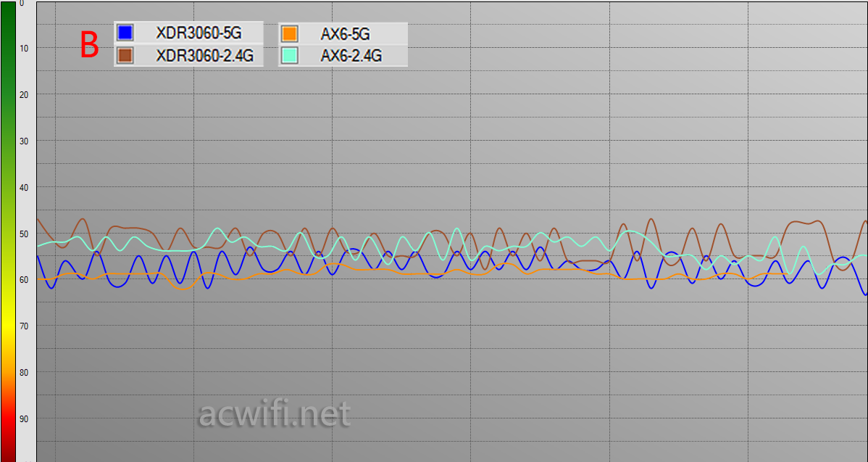Click the 90 value on signal axis

[x=24, y=419]
